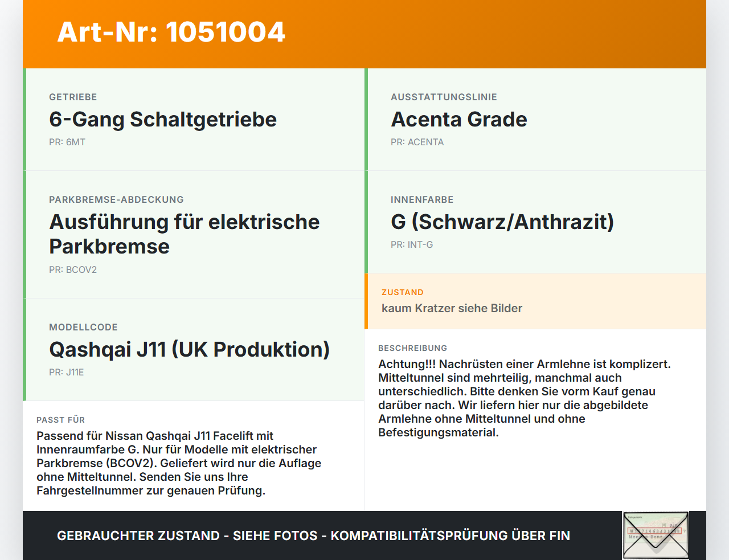Click the Passt für compatibility text
The height and width of the screenshot is (560, 729).
[179, 463]
